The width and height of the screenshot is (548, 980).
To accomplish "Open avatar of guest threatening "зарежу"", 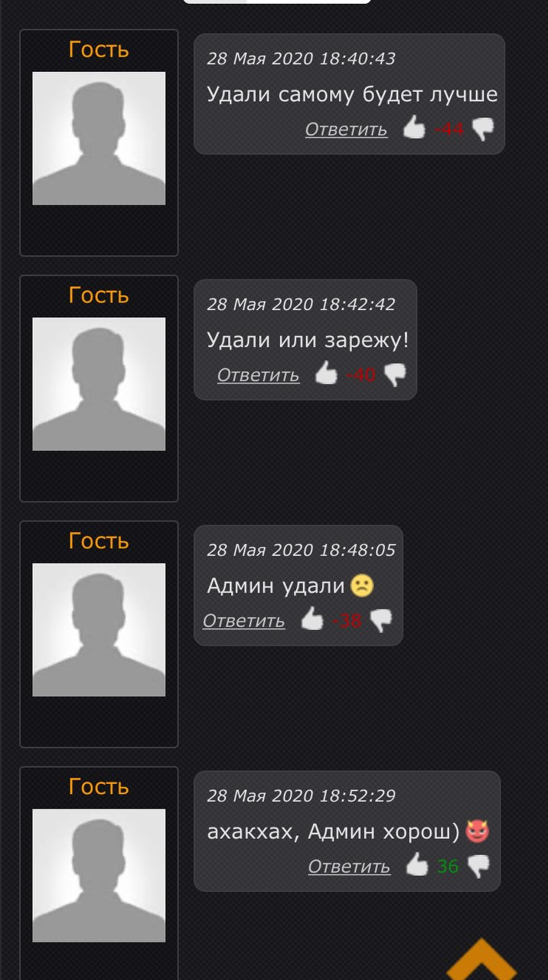I will [x=99, y=384].
